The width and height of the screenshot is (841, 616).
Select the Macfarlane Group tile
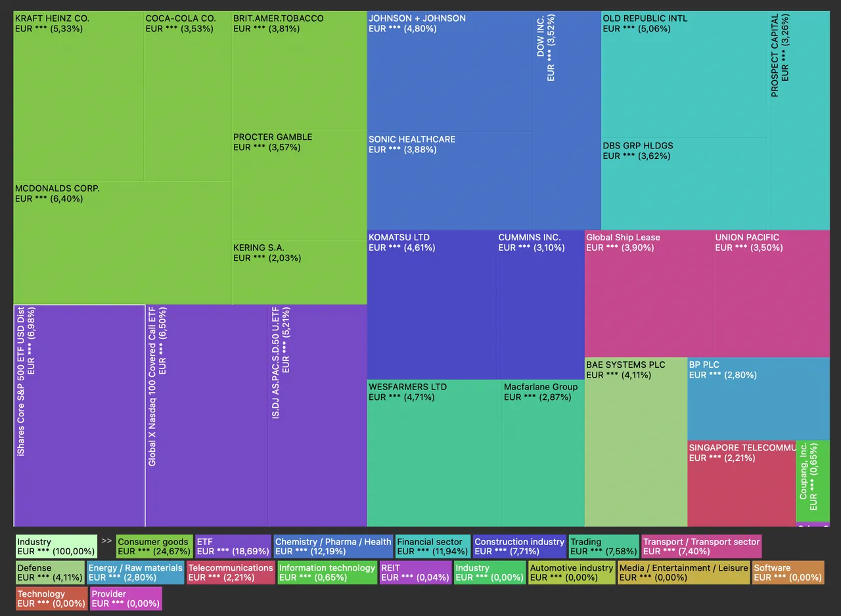tap(543, 453)
